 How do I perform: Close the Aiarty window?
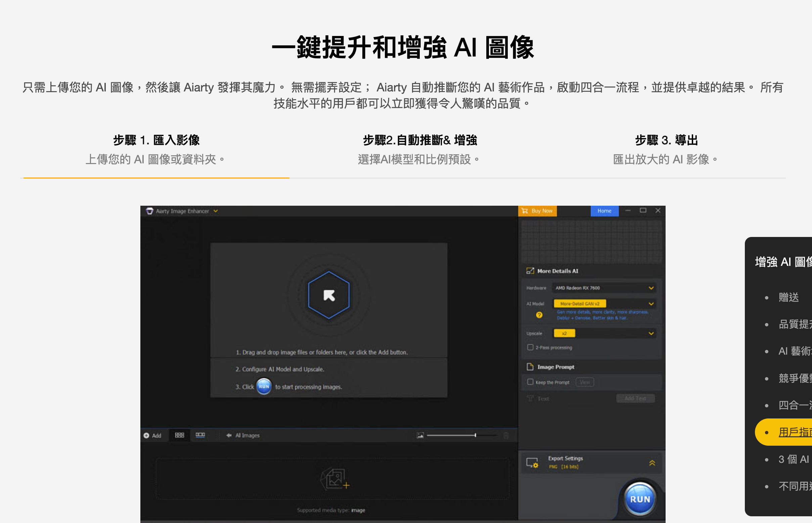tap(658, 210)
